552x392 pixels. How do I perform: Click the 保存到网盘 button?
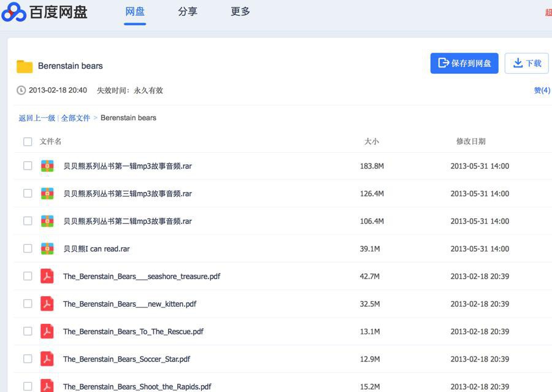[x=464, y=63]
